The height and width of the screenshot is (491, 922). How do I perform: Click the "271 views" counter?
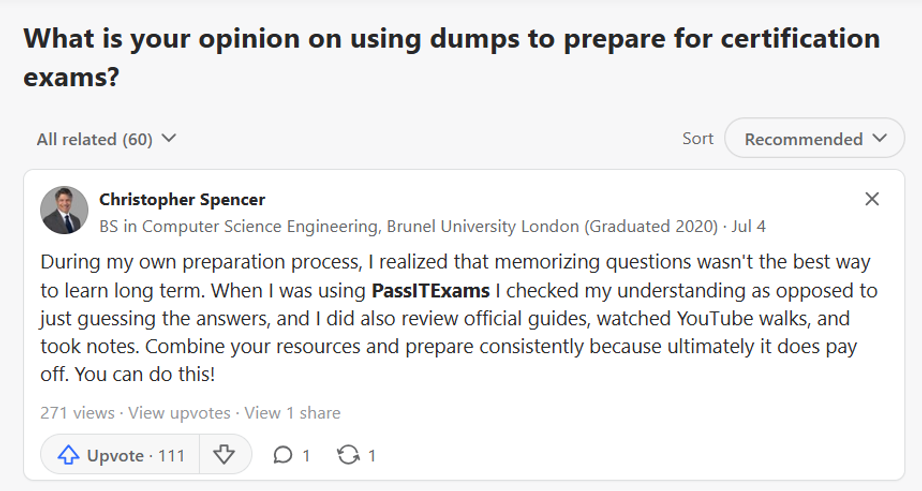click(x=76, y=412)
